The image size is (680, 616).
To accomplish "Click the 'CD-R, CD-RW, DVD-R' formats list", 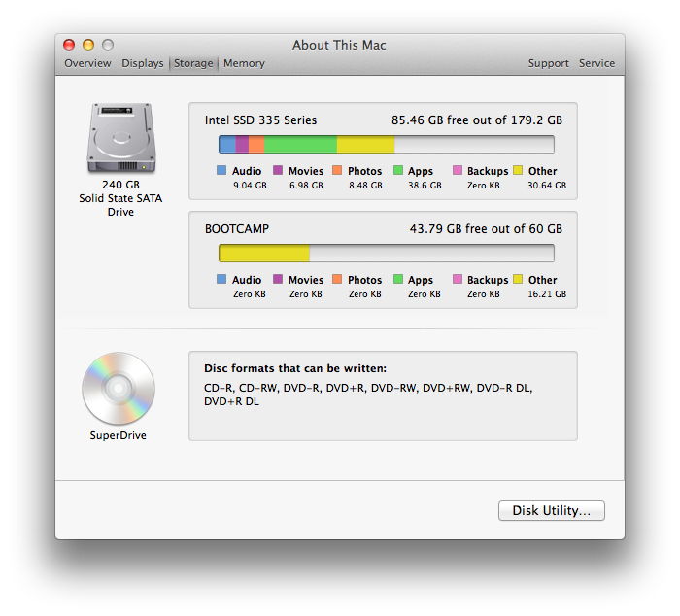I will 368,394.
